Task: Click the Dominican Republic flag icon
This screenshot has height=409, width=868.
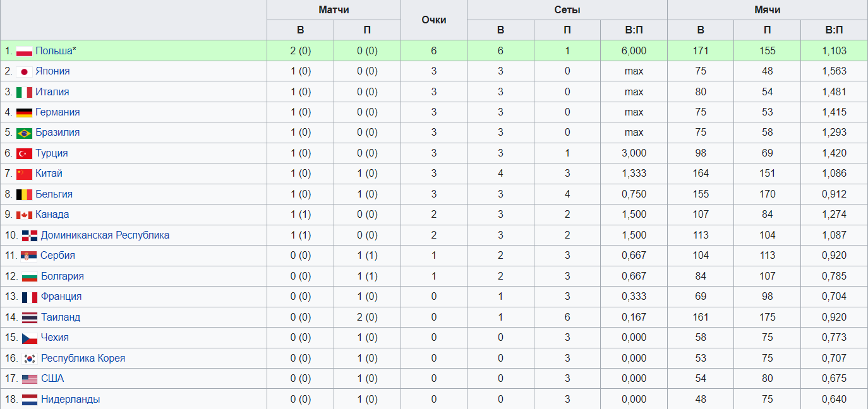Action: point(30,235)
